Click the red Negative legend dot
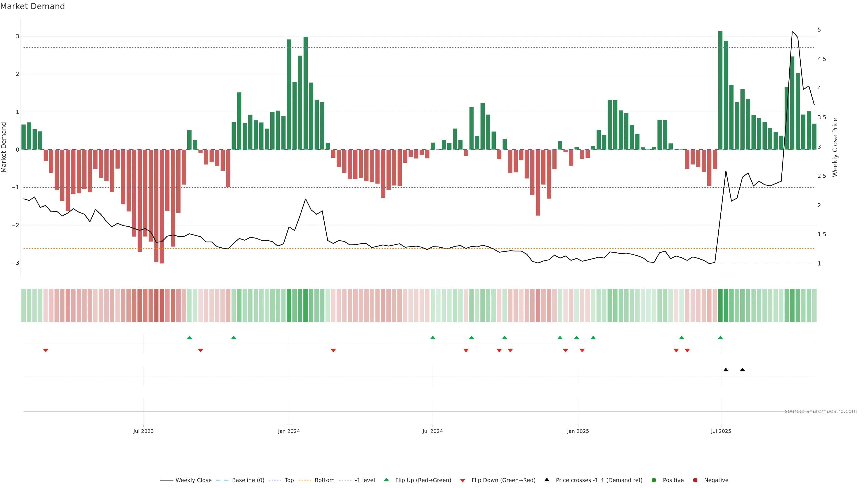 [x=695, y=480]
